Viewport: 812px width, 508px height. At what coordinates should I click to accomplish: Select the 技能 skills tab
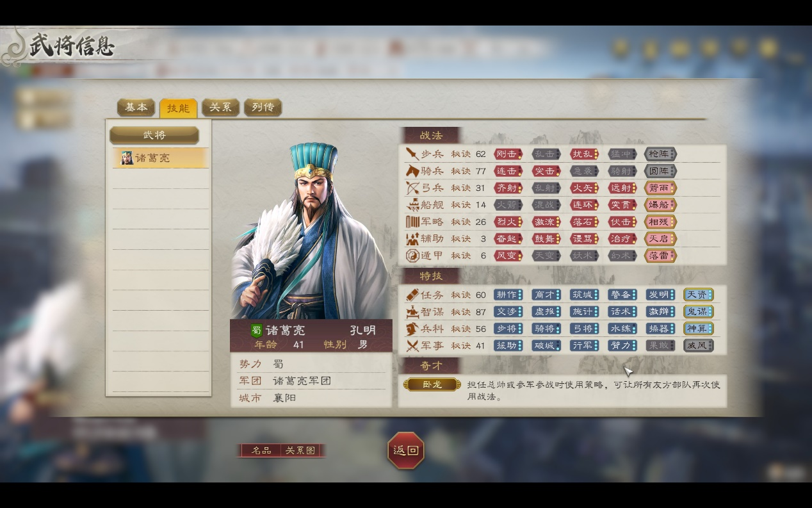coord(178,108)
